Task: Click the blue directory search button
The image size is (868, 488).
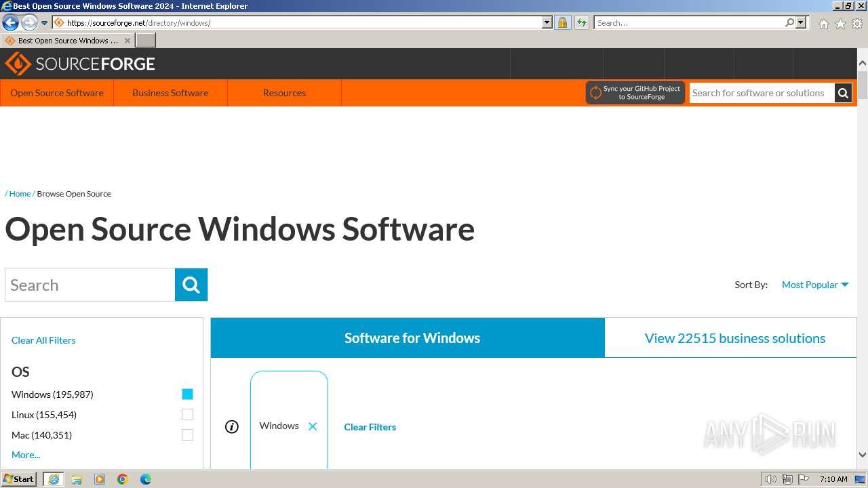Action: click(191, 285)
